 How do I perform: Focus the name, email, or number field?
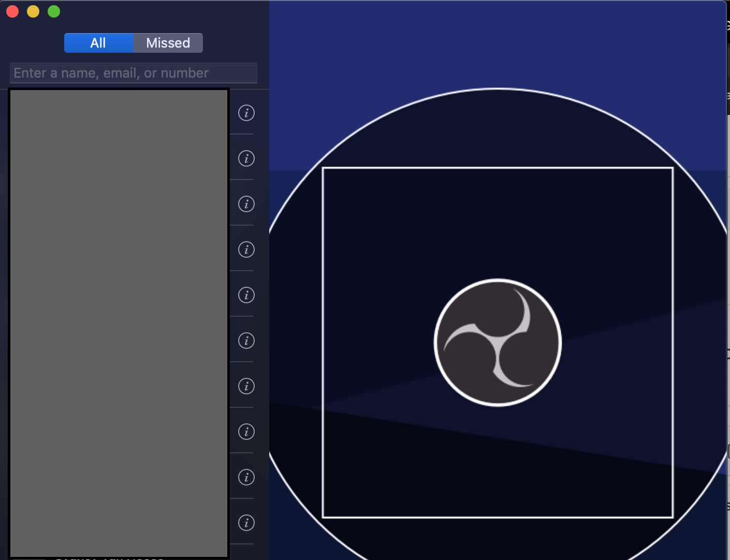pyautogui.click(x=134, y=73)
